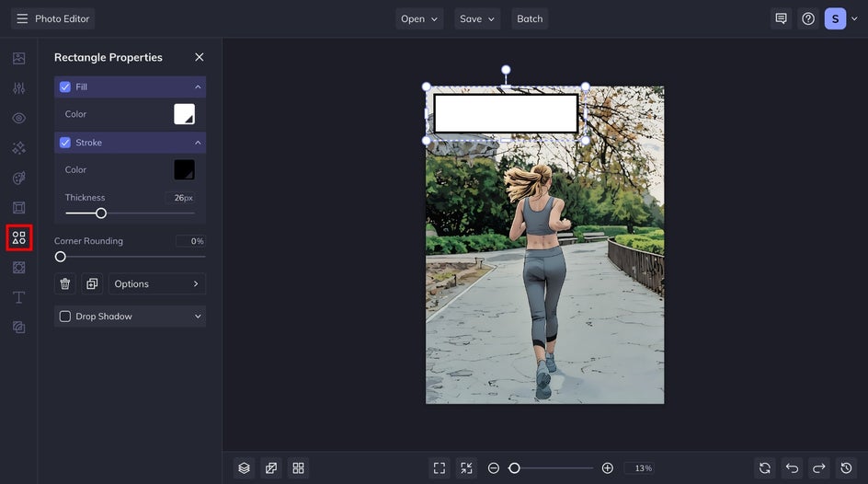Click the Batch button
This screenshot has width=868, height=484.
530,18
